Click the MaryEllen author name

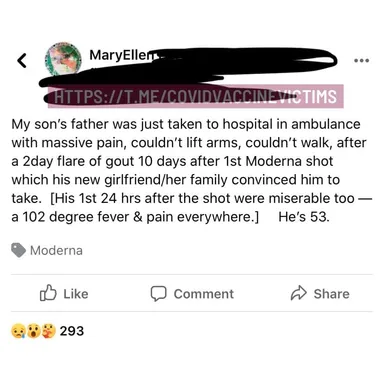(x=120, y=55)
